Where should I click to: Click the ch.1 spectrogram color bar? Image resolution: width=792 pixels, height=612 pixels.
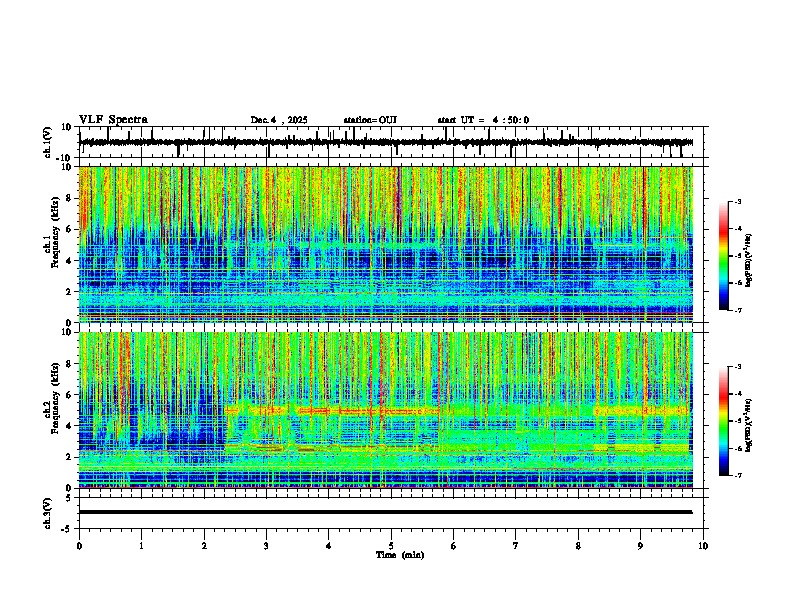coord(724,256)
